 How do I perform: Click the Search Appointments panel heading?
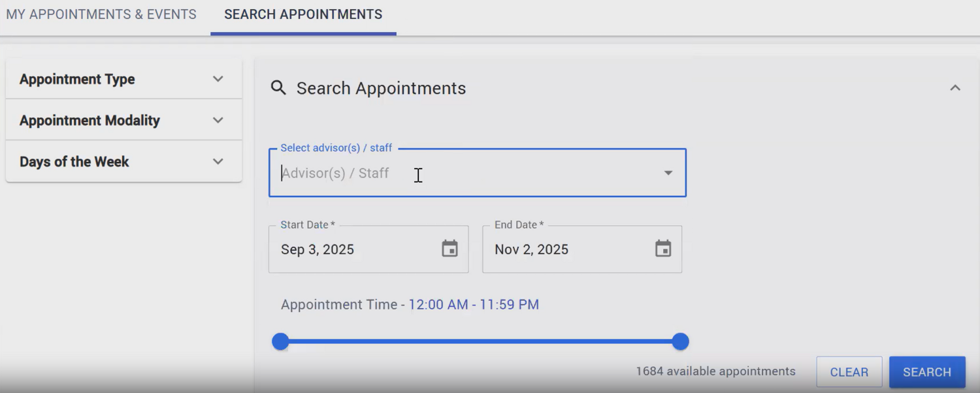point(381,88)
